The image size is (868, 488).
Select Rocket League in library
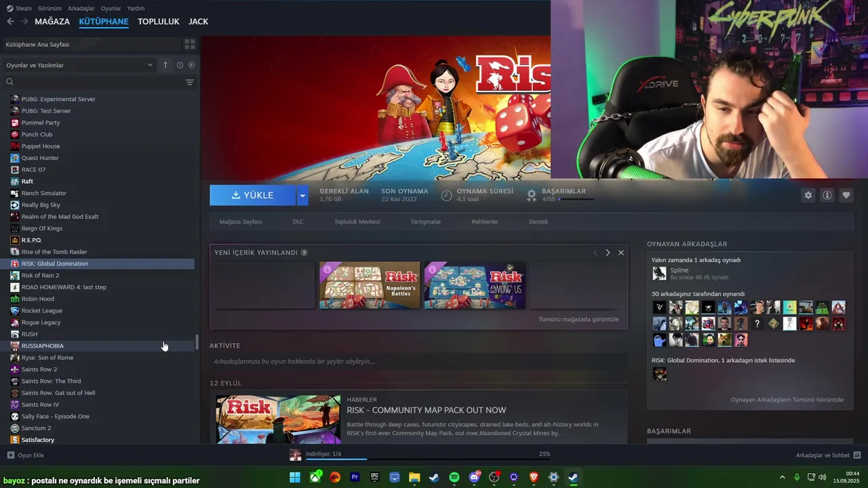point(42,310)
